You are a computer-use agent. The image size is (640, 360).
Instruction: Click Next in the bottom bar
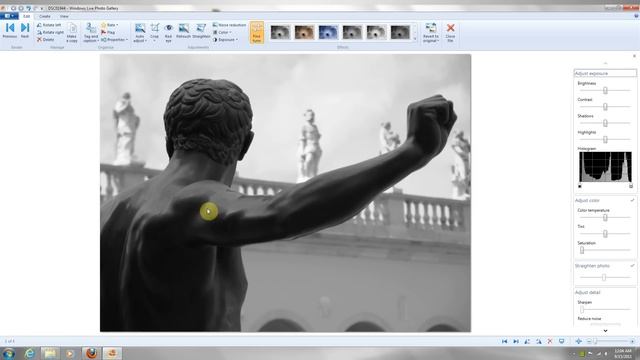516,341
